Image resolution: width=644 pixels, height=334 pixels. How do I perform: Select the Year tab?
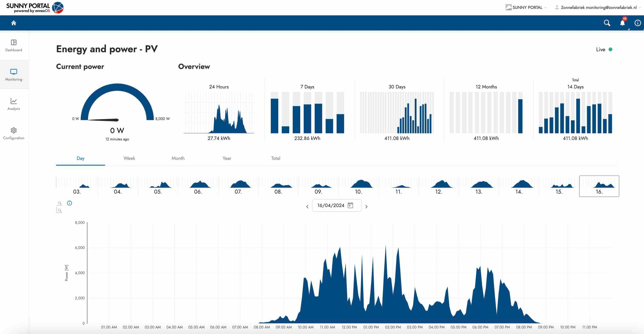click(227, 158)
